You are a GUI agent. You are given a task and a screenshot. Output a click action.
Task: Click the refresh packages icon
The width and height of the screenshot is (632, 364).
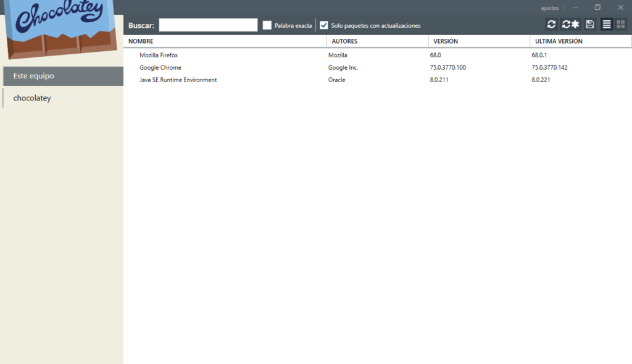[551, 25]
